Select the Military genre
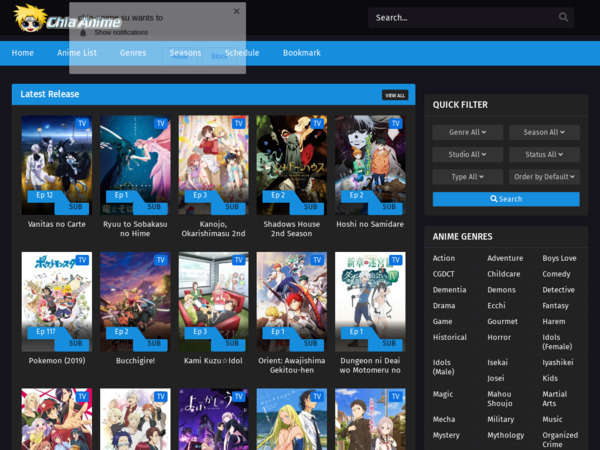Viewport: 600px width, 450px height. pyautogui.click(x=501, y=419)
